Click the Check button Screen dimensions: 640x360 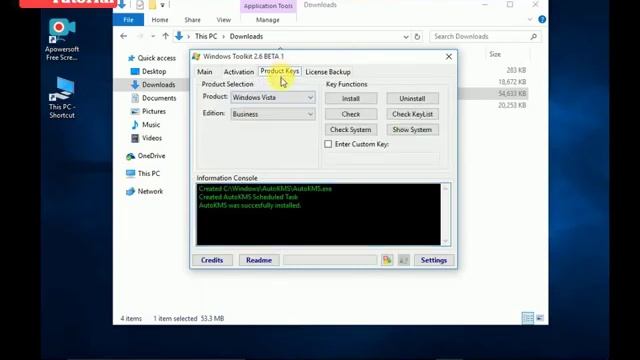351,114
